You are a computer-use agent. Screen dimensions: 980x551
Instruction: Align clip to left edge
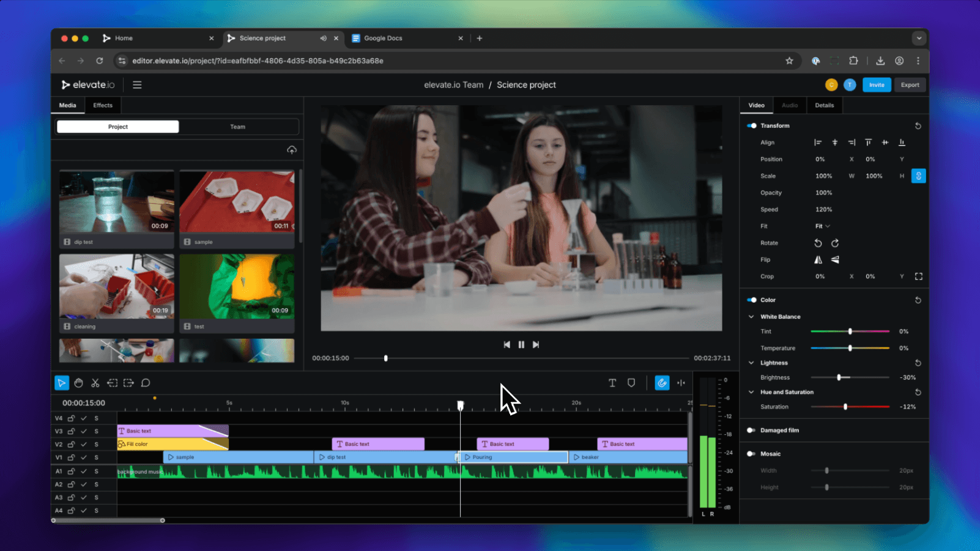pos(818,142)
